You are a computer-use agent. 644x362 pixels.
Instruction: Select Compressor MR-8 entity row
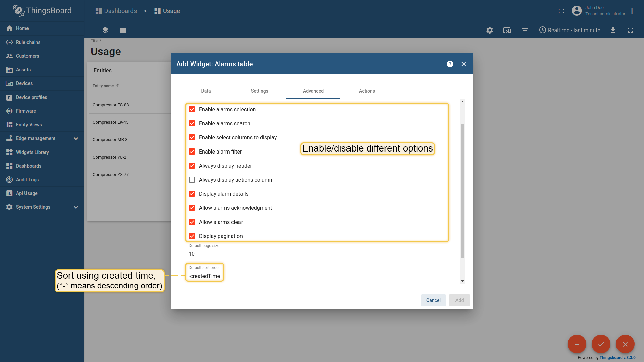click(130, 140)
